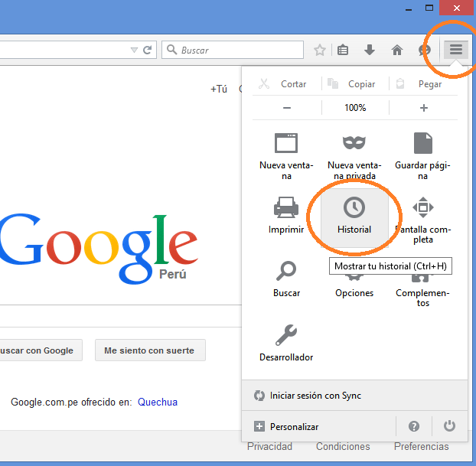Open the Firefox hamburger menu button
The image size is (476, 466).
point(455,49)
